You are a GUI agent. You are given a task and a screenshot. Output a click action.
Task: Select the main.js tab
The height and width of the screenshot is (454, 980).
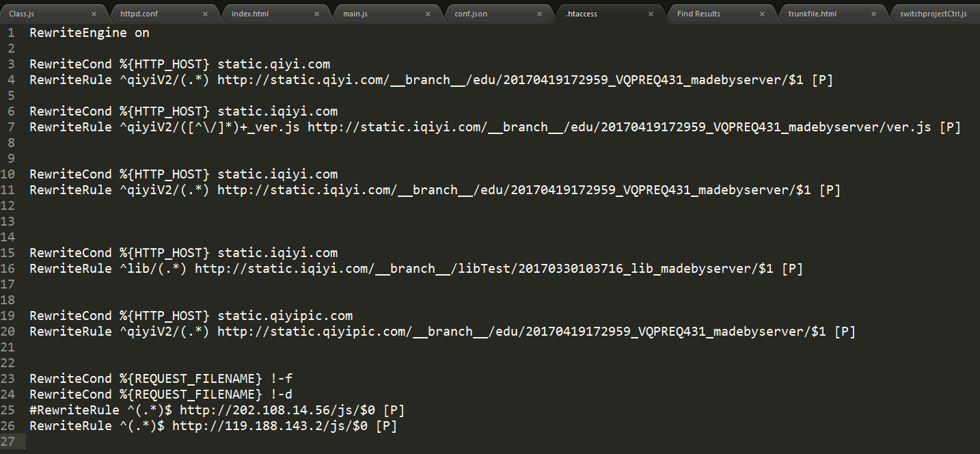tap(355, 14)
